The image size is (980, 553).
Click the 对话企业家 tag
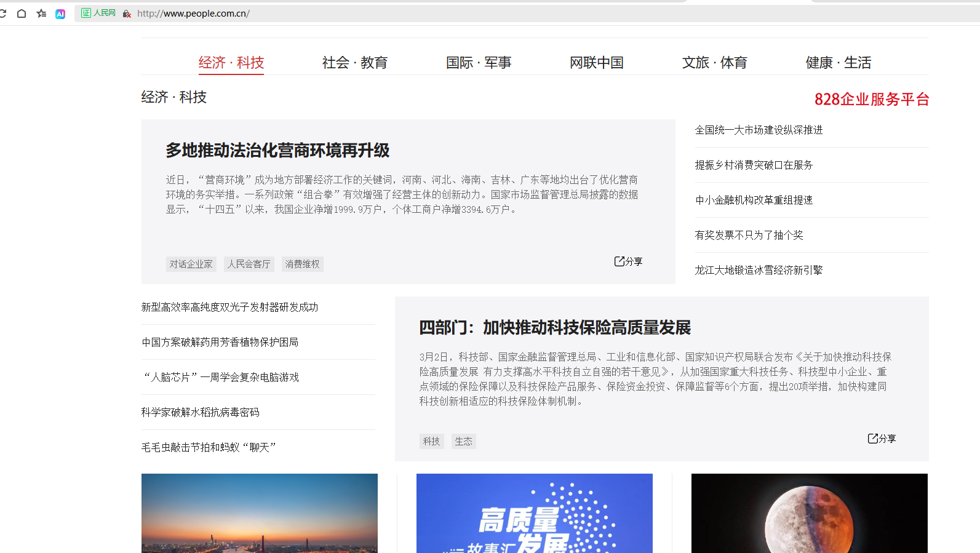coord(191,264)
